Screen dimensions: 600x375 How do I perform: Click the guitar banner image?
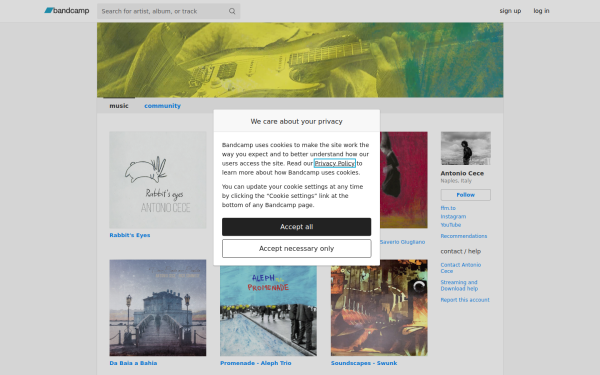coord(300,60)
